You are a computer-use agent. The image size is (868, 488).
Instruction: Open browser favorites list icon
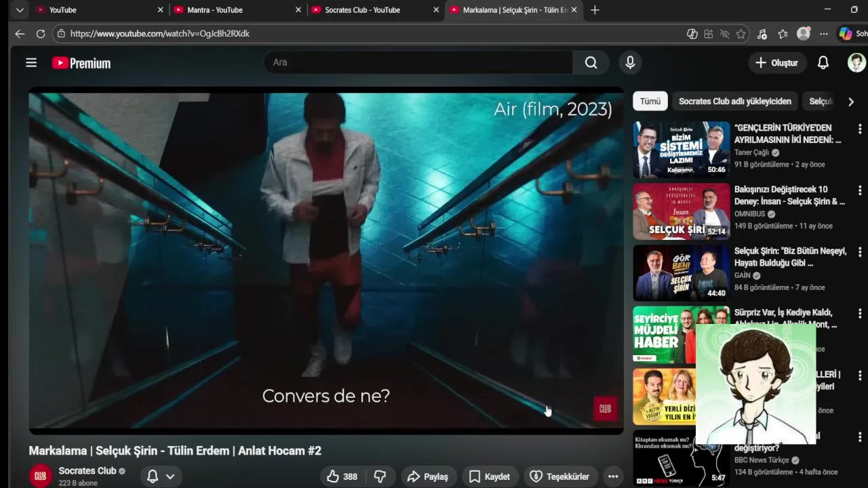[783, 33]
